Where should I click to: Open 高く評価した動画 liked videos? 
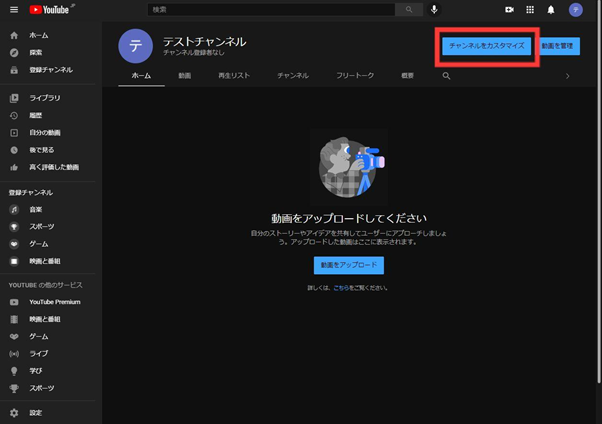(x=48, y=167)
